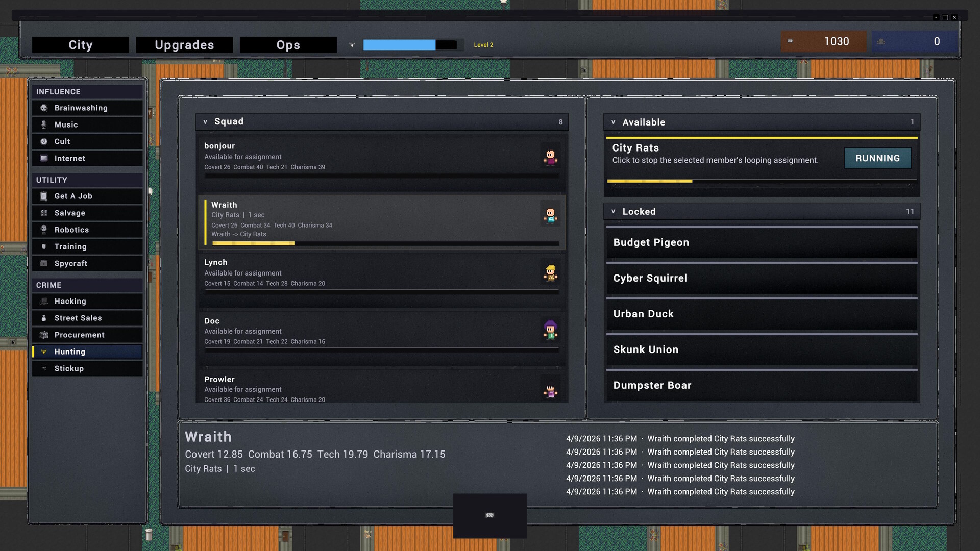The width and height of the screenshot is (980, 551).
Task: Open the Upgrades tab
Action: (x=184, y=45)
